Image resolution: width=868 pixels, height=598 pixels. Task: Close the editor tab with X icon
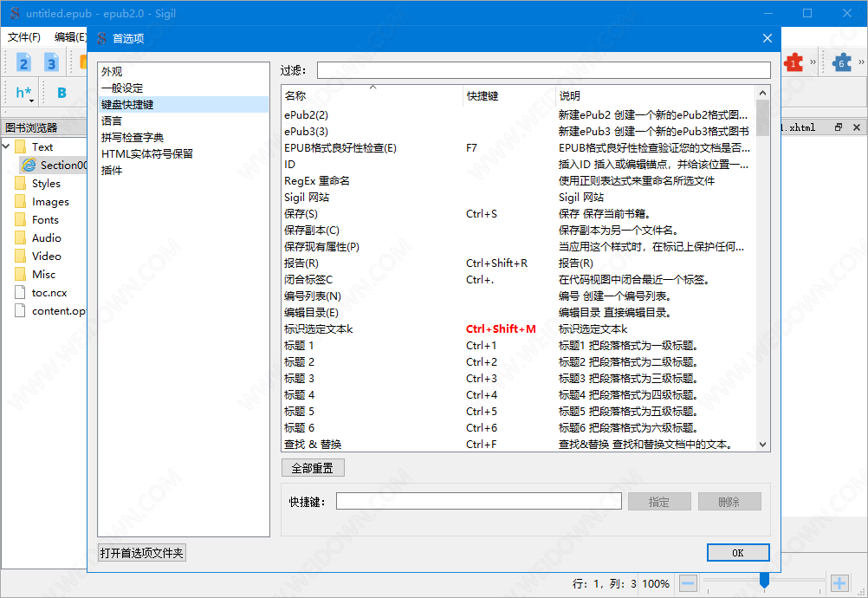tap(857, 127)
